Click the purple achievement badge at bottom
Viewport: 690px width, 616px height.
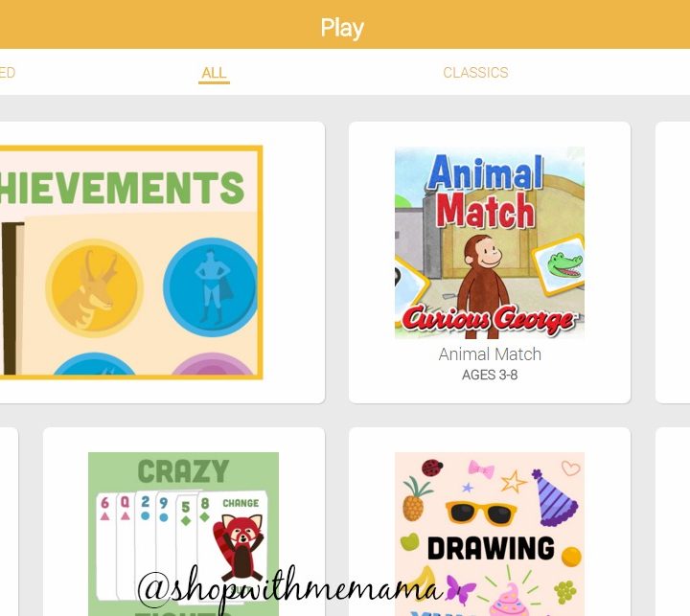pyautogui.click(x=212, y=363)
